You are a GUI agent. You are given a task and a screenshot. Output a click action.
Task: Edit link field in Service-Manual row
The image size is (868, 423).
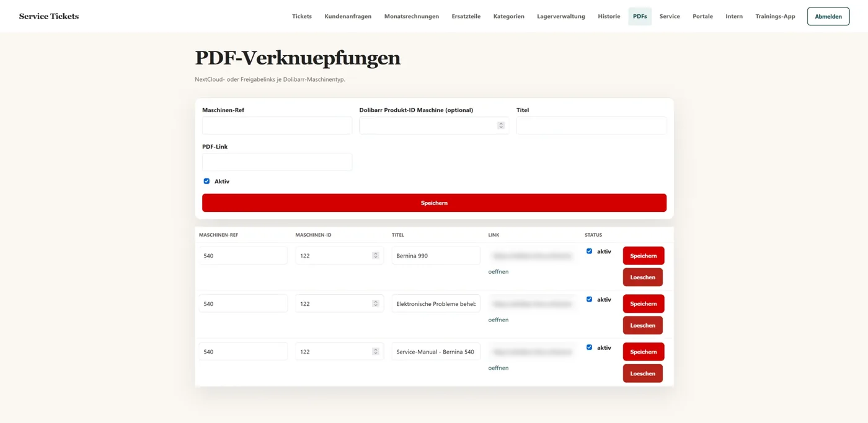[532, 351]
